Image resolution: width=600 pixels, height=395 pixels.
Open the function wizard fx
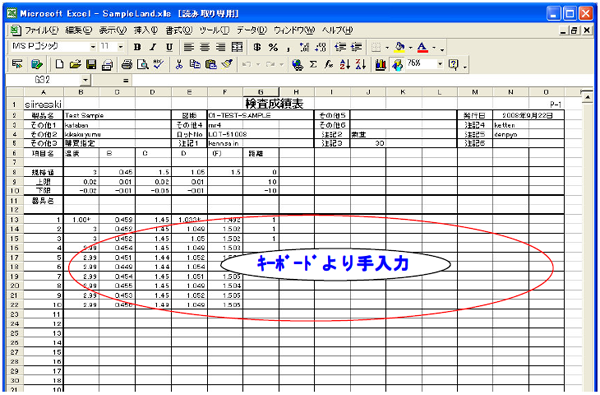click(x=329, y=64)
